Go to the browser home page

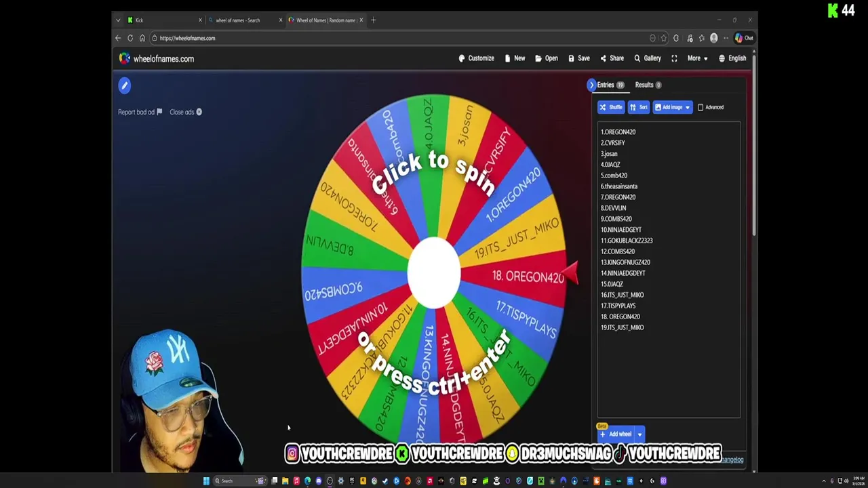142,38
